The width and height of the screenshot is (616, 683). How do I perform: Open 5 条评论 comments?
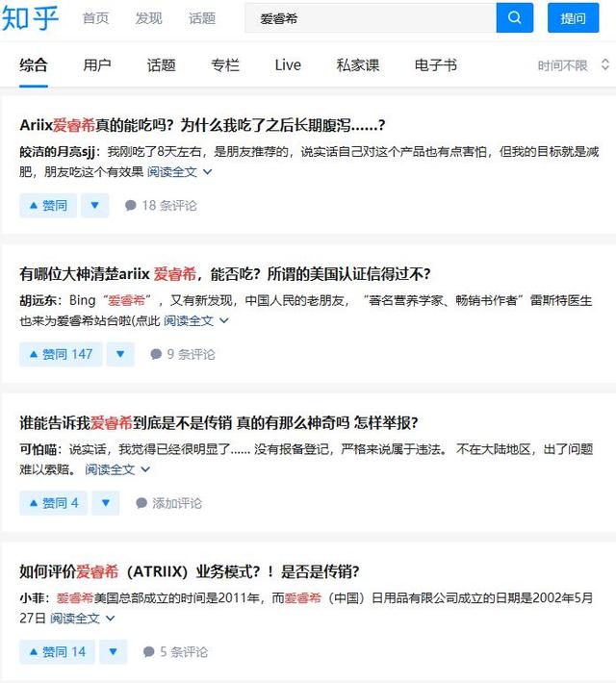point(175,652)
